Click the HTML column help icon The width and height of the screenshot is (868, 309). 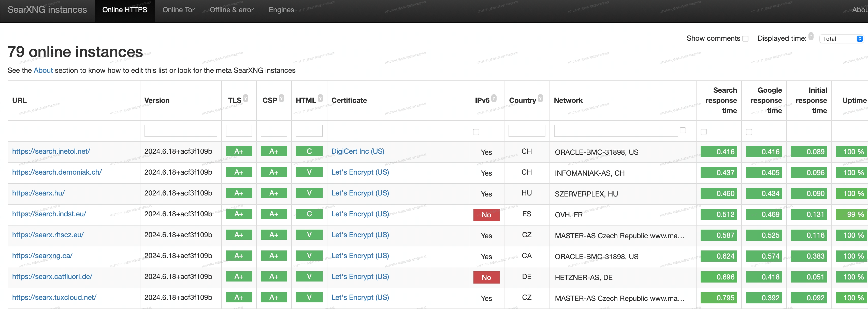click(x=321, y=98)
